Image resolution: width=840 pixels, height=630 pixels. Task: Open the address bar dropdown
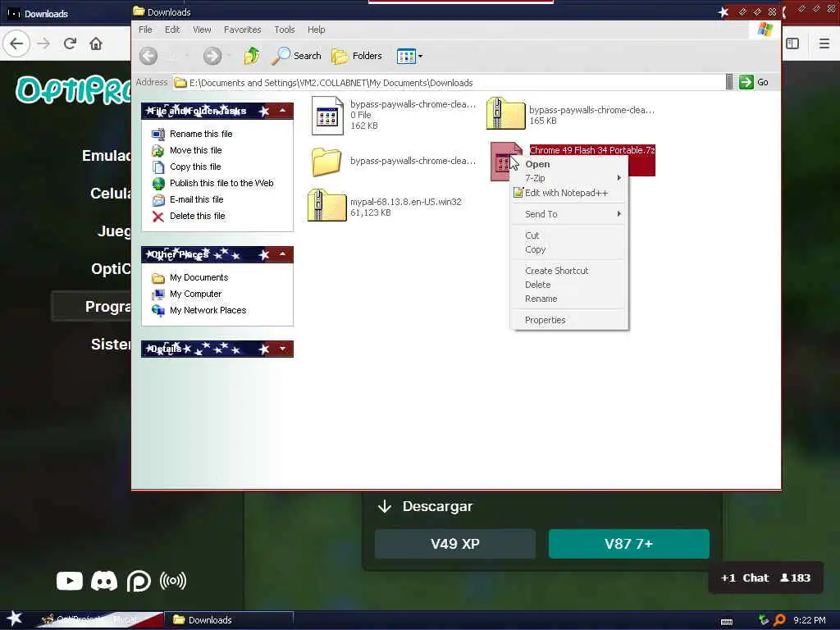click(729, 82)
